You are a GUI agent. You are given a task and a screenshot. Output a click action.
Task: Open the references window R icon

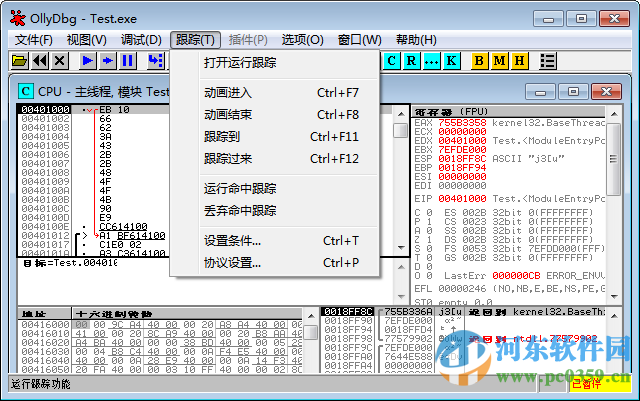411,61
